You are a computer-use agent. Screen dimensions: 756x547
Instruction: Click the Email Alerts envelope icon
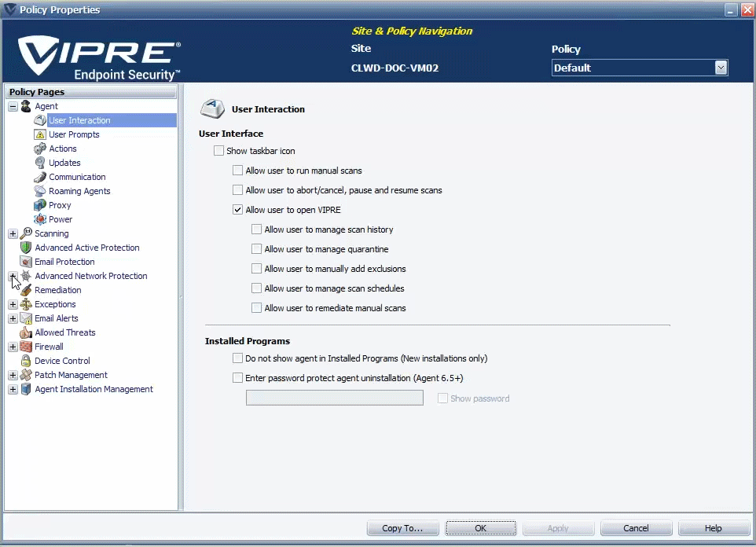click(x=26, y=318)
